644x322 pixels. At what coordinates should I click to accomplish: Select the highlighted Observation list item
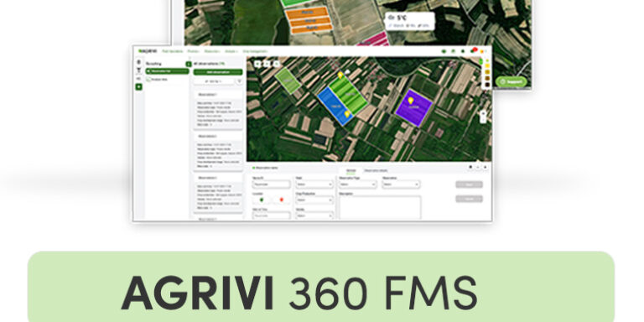pyautogui.click(x=167, y=71)
